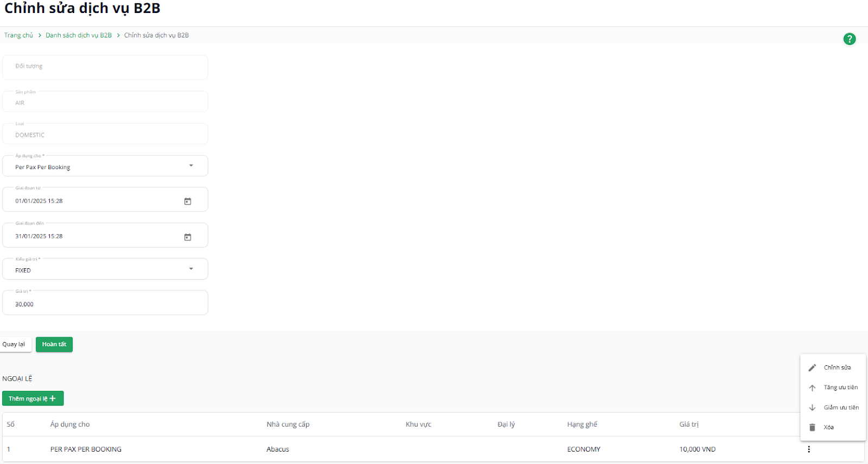The width and height of the screenshot is (868, 464).
Task: Select Xóa from the context menu
Action: coord(828,428)
